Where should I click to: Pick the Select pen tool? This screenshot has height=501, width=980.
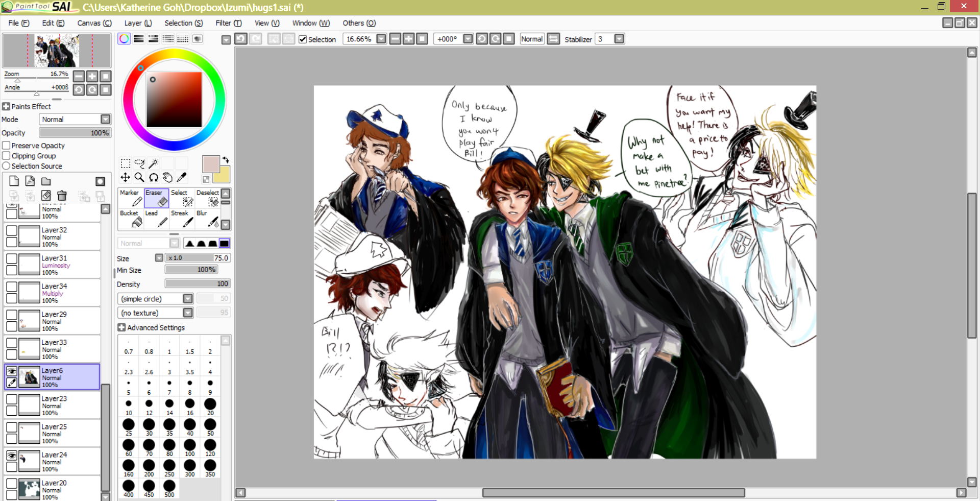tap(182, 198)
